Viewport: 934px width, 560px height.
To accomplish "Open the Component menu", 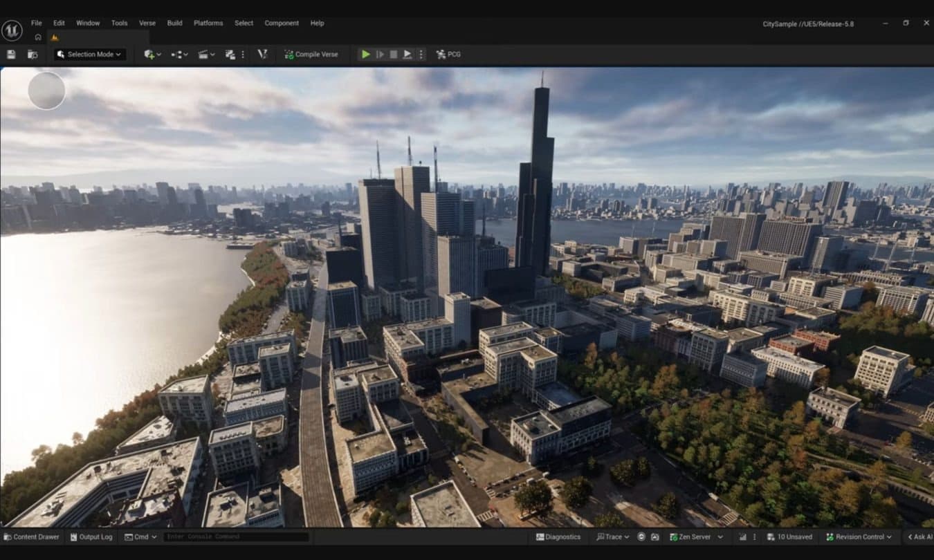I will [x=282, y=23].
